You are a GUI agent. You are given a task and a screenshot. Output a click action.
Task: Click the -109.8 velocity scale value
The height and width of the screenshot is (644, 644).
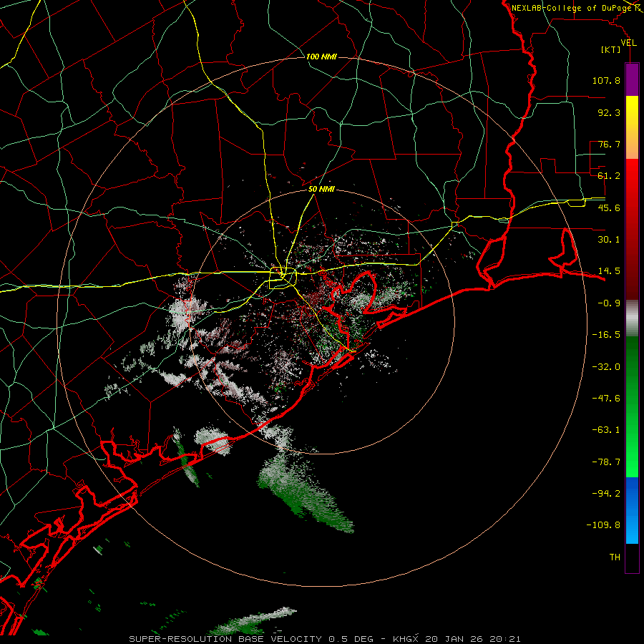point(603,525)
